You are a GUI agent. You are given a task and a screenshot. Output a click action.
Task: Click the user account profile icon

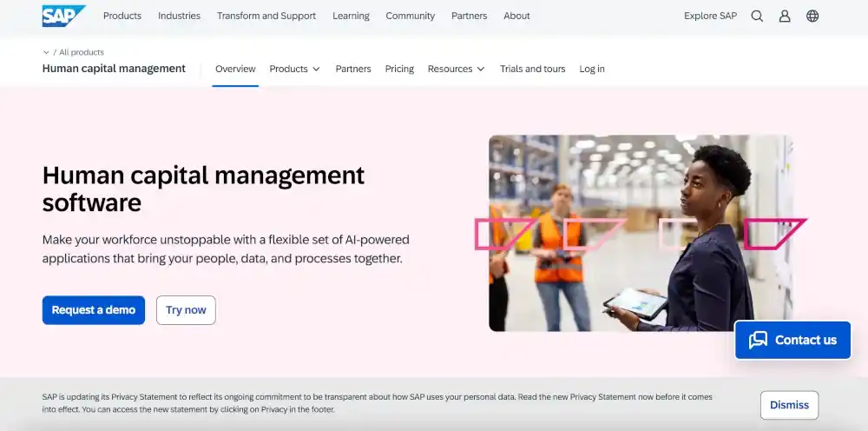[x=785, y=16]
